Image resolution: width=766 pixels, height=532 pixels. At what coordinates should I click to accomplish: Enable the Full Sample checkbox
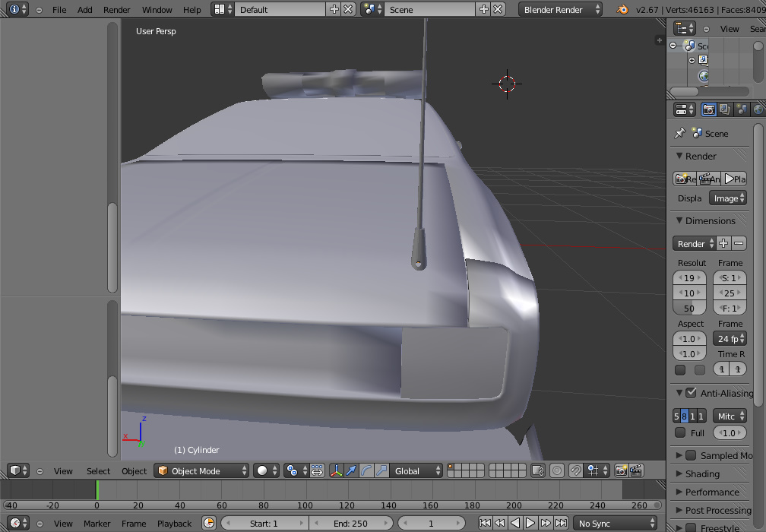pyautogui.click(x=680, y=432)
